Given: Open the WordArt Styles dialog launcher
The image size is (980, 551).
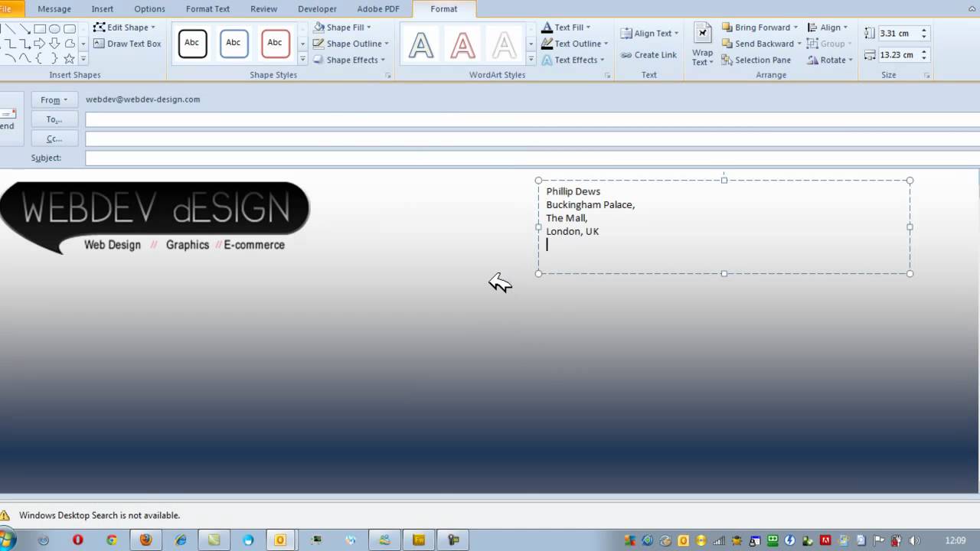Looking at the screenshot, I should [608, 76].
